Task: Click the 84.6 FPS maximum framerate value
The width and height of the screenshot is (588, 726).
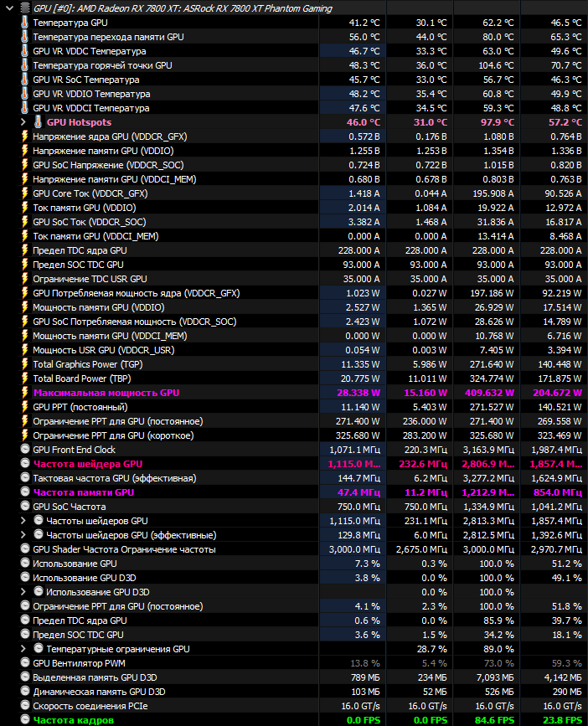Action: coord(494,720)
